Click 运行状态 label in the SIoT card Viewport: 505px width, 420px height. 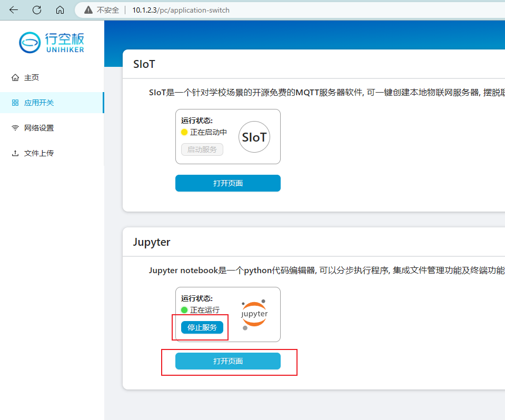tap(197, 121)
